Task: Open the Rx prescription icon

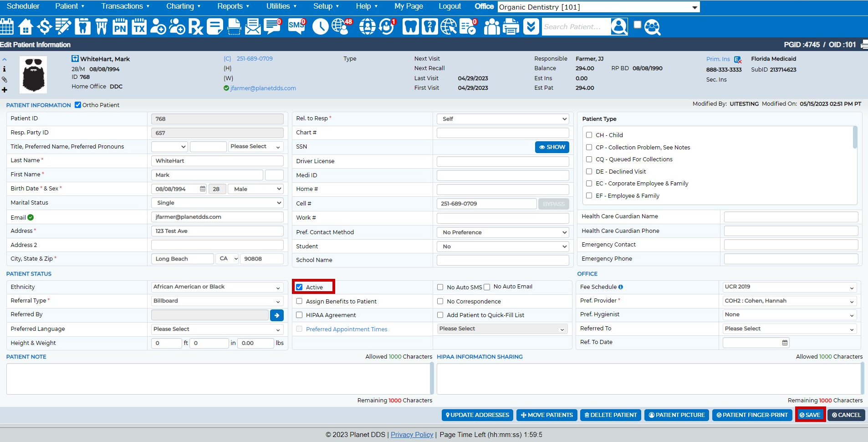Action: point(195,27)
